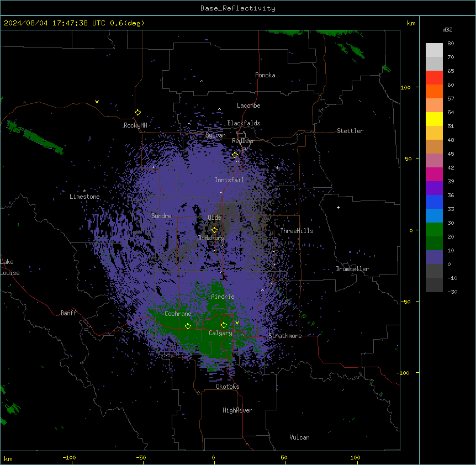Image resolution: width=476 pixels, height=465 pixels.
Task: Click the Sylvan label
Action: pyautogui.click(x=215, y=135)
